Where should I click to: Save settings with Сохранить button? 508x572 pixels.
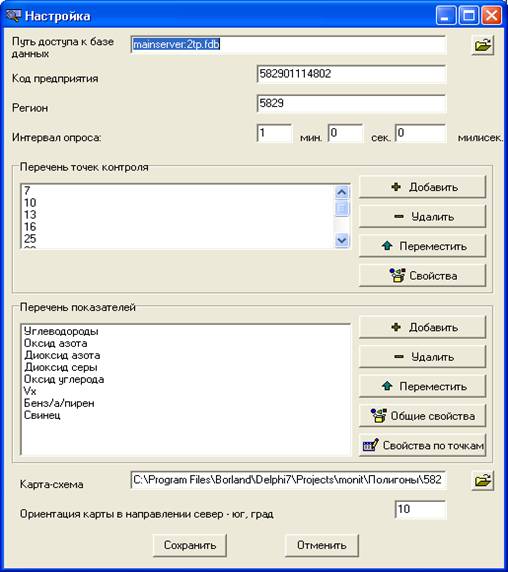[x=190, y=545]
